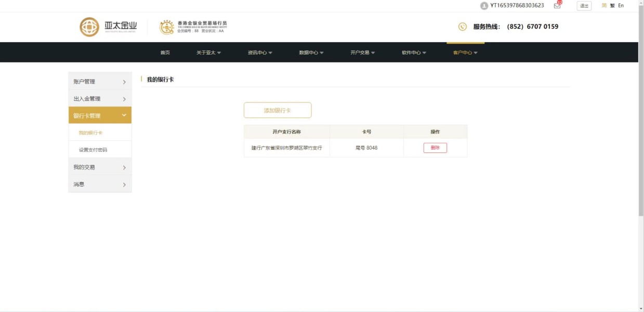
Task: Click the user avatar icon beside account ID
Action: click(484, 6)
